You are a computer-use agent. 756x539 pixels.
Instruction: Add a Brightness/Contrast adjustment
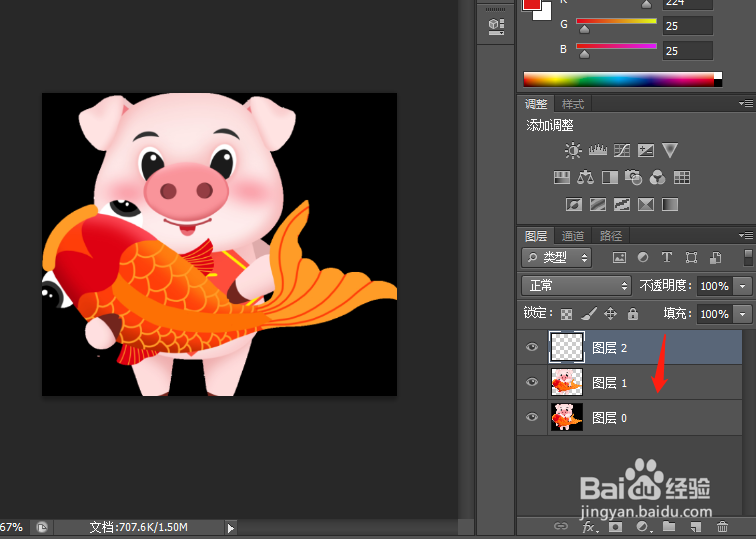573,150
